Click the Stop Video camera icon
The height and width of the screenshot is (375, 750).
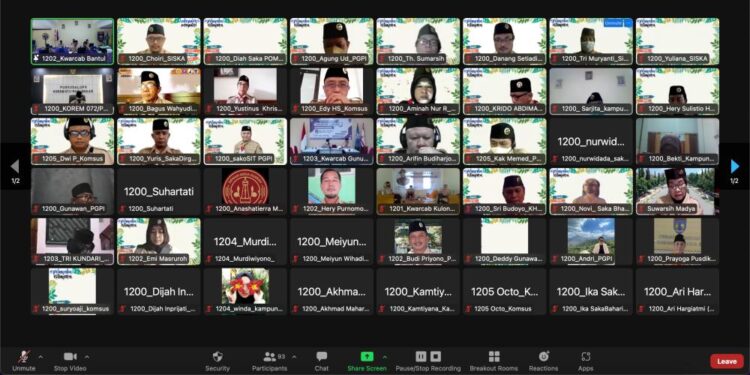pyautogui.click(x=70, y=357)
